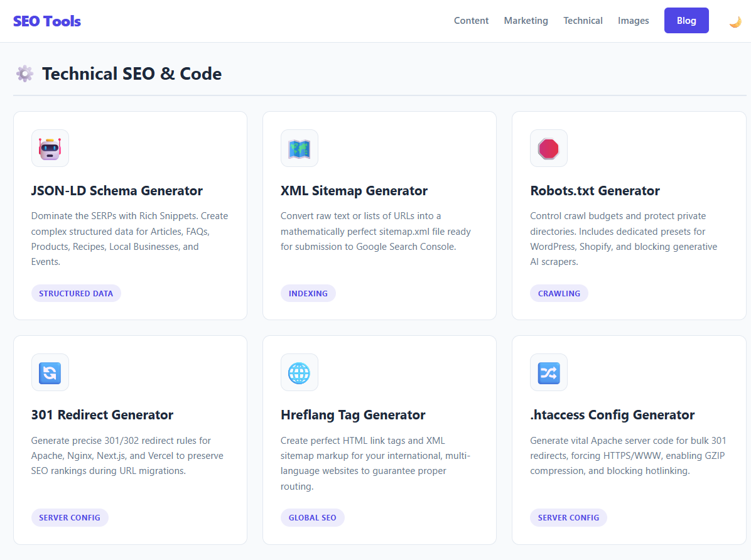Select the Robots.txt Generator stop-sign icon

coord(548,148)
